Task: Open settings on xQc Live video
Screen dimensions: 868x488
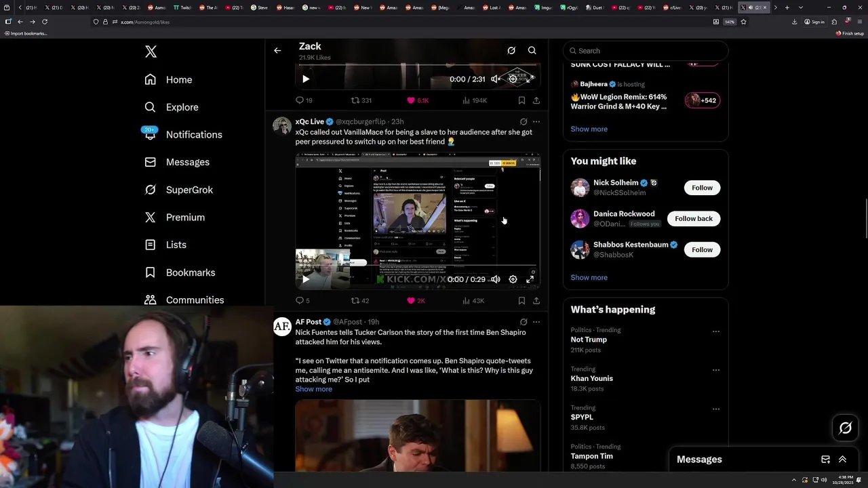Action: click(x=513, y=279)
